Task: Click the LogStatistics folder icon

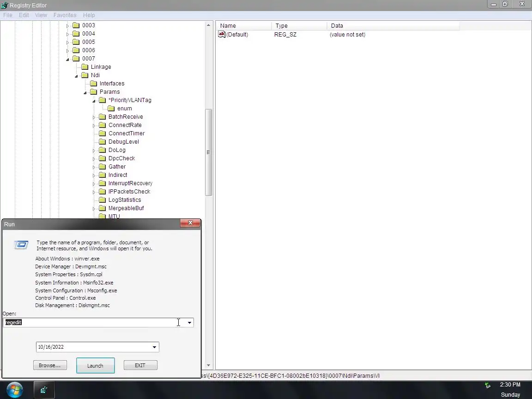Action: point(103,200)
